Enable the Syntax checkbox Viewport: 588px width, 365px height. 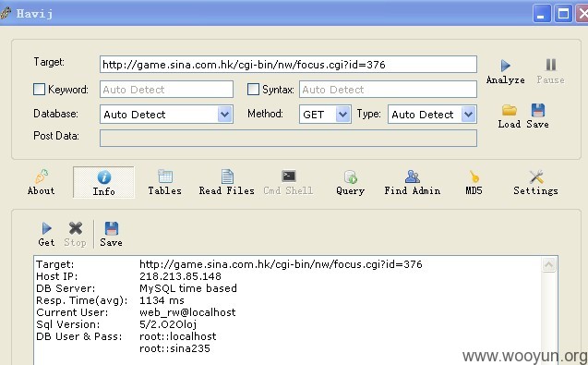[253, 90]
